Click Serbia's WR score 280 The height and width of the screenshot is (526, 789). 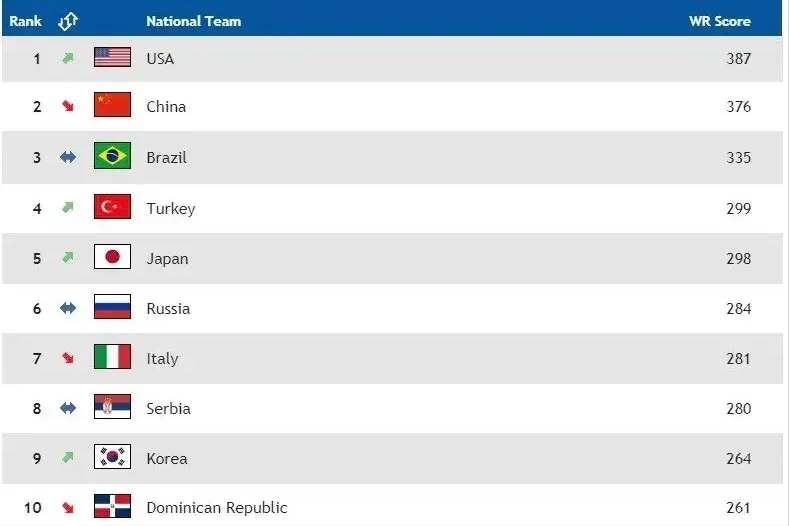(738, 408)
